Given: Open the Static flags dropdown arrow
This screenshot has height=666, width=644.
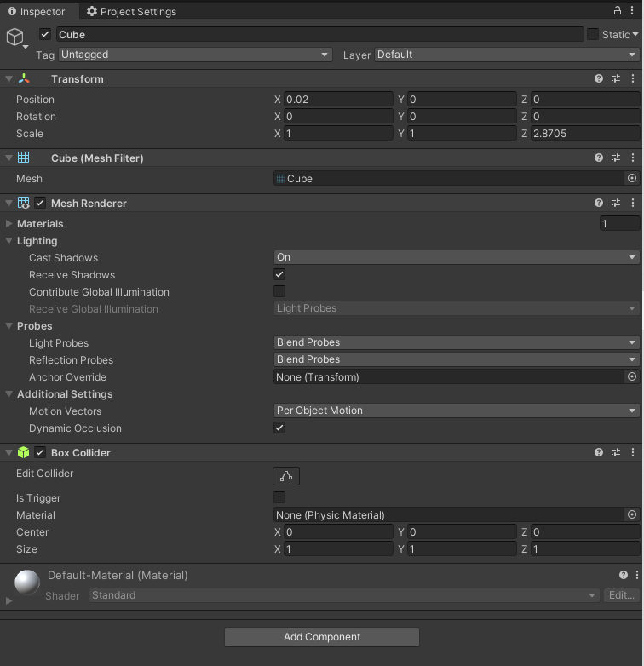Looking at the screenshot, I should click(x=635, y=34).
